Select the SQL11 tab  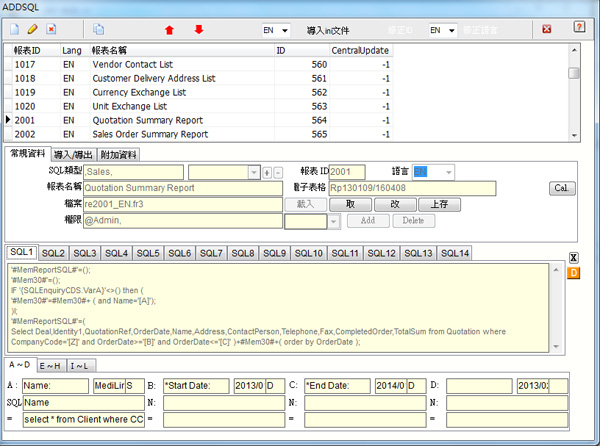(x=345, y=253)
